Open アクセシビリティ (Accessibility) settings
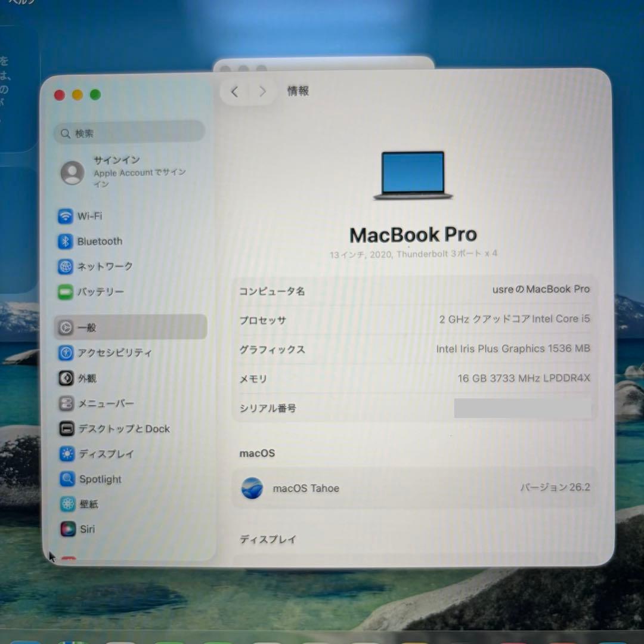The image size is (644, 644). click(116, 352)
